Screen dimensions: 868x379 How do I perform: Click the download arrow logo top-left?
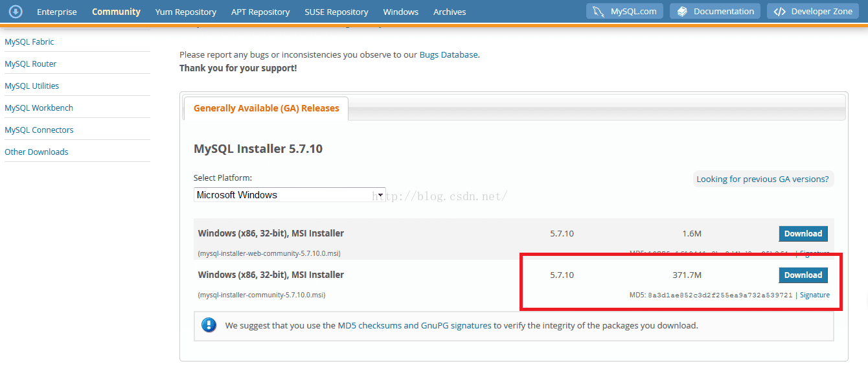(x=15, y=11)
